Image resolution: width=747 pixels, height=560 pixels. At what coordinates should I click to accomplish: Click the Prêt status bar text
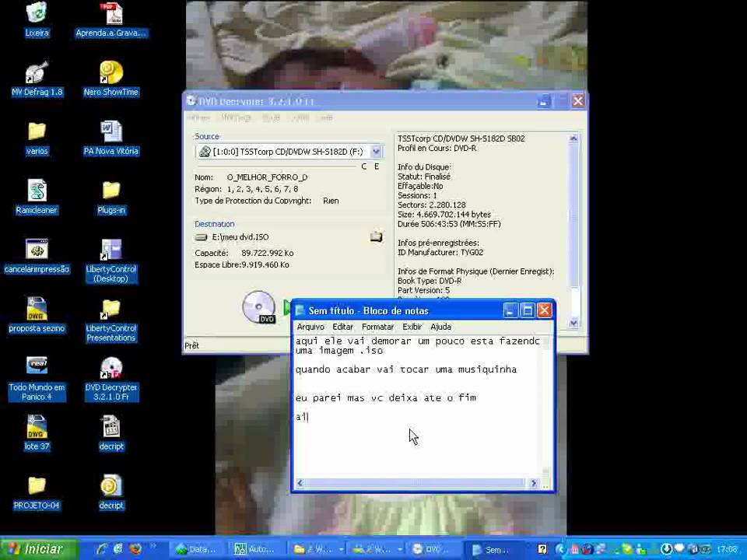pos(192,345)
